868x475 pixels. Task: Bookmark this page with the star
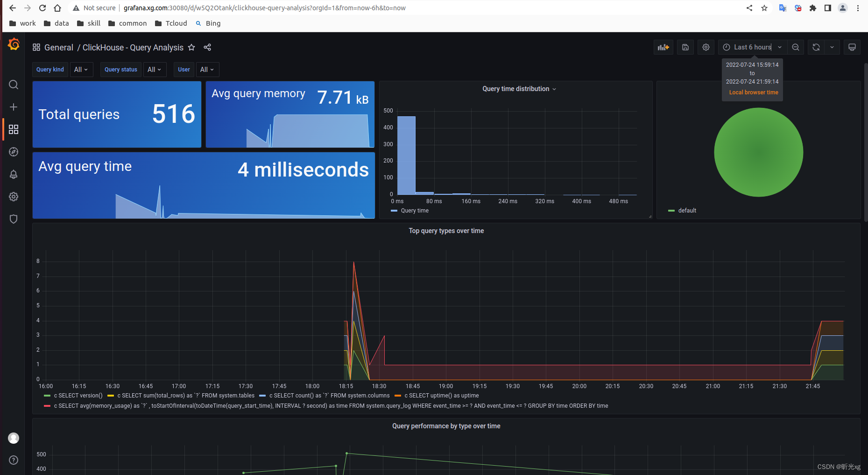tap(764, 8)
